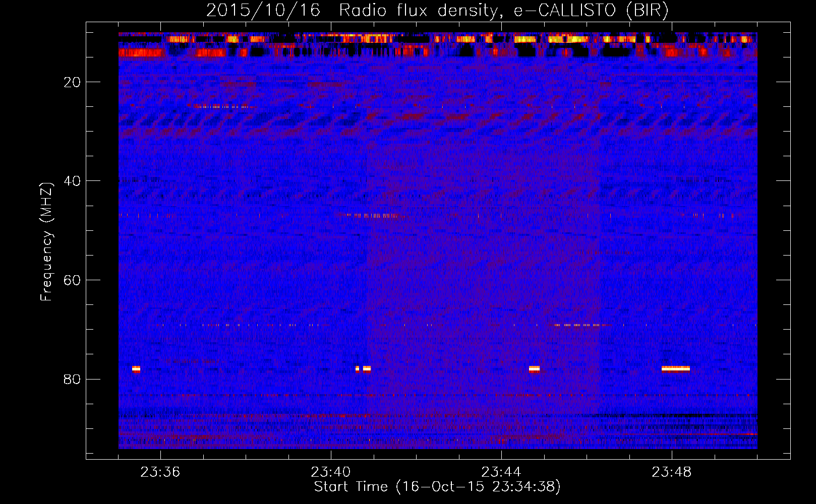This screenshot has width=816, height=504.
Task: Click the long white burst near 23:48 at 78 MHz
Action: coord(675,369)
